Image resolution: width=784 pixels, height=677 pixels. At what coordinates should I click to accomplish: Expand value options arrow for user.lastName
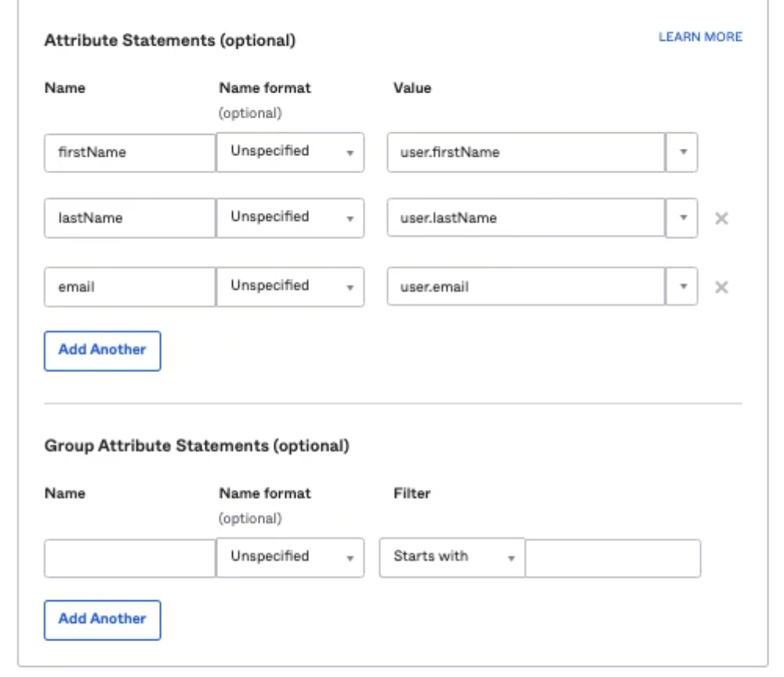coord(682,218)
